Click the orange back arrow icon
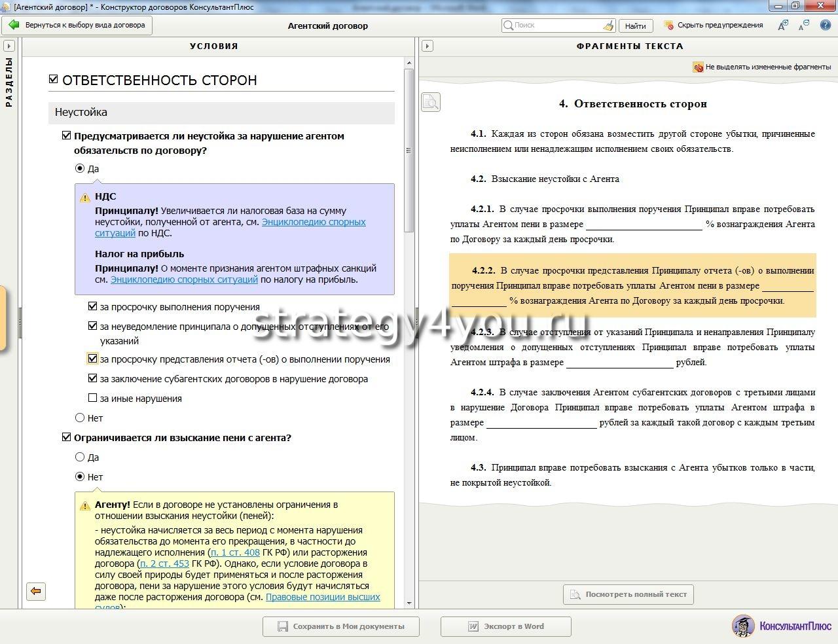 click(x=36, y=591)
